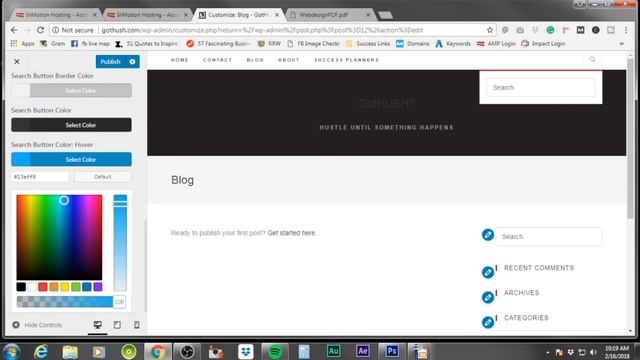Pick the purple palette swatch
The height and width of the screenshot is (360, 640).
tap(98, 287)
